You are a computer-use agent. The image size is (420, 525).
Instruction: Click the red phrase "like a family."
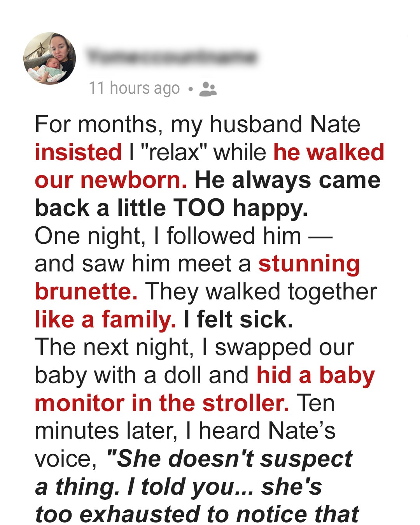point(105,320)
